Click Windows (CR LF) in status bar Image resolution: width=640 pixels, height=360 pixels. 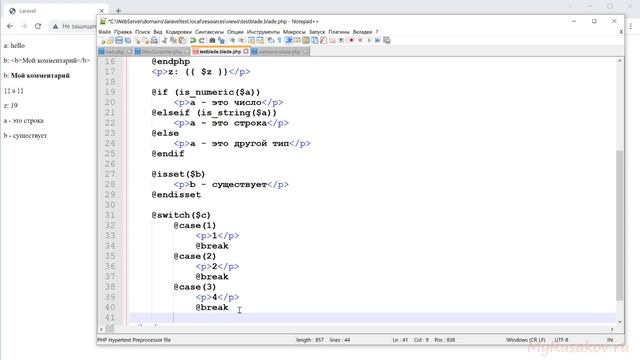point(525,340)
